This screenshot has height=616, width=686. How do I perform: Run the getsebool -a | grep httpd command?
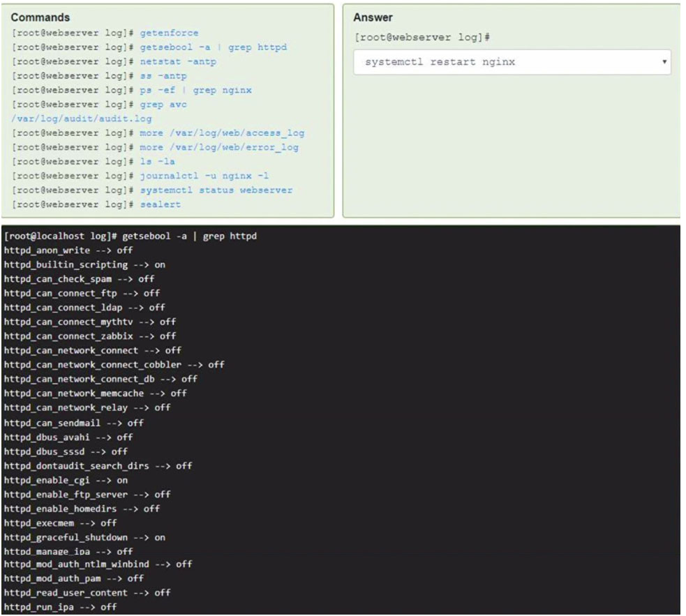[214, 47]
